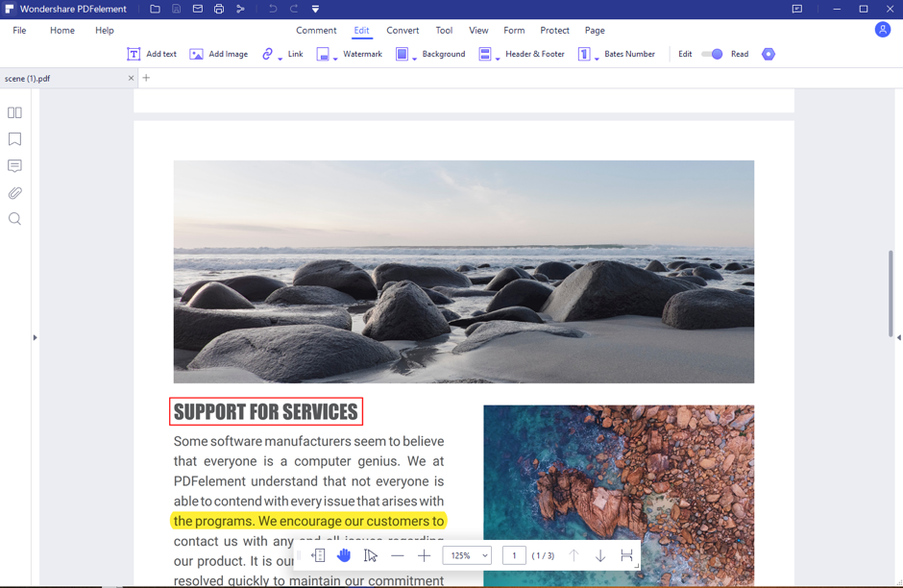
Task: Open the Convert tab
Action: [403, 31]
